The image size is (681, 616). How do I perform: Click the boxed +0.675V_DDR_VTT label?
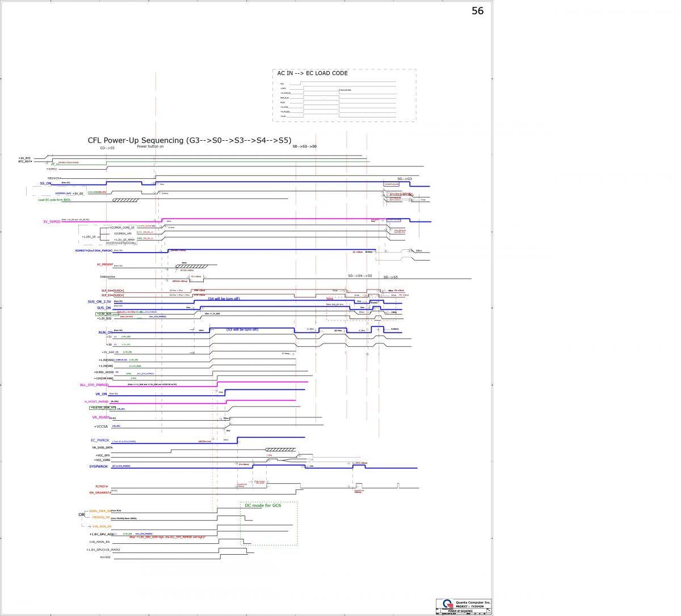click(x=103, y=408)
